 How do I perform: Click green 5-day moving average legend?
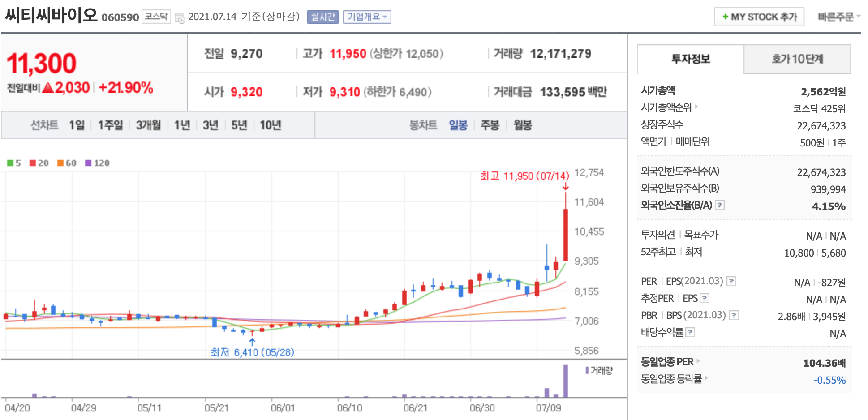coord(14,163)
